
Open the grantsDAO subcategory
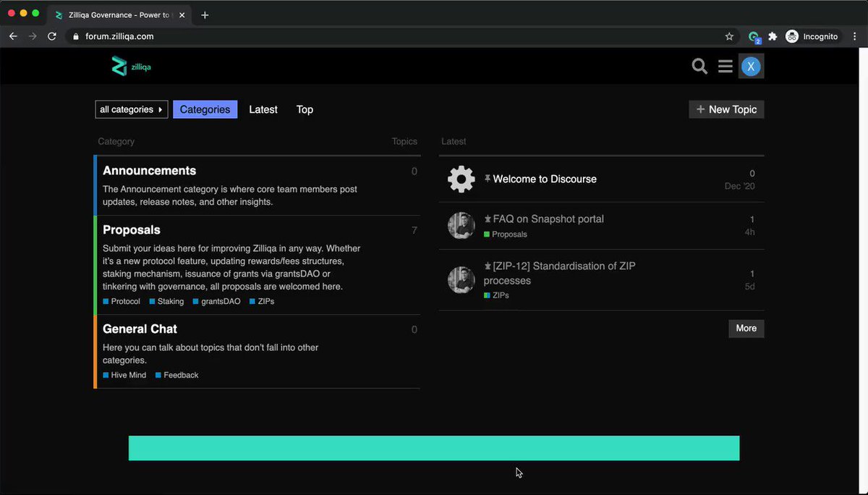(x=216, y=301)
